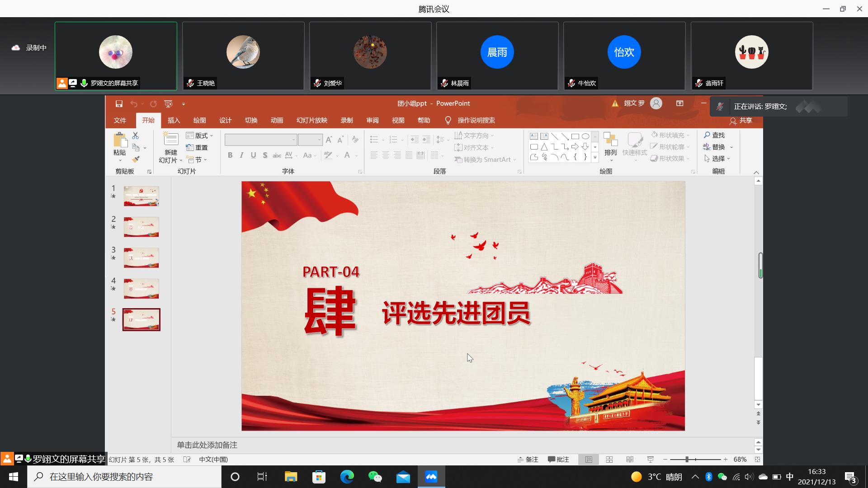Toggle Normal view button in status bar
This screenshot has height=488, width=868.
tap(589, 460)
